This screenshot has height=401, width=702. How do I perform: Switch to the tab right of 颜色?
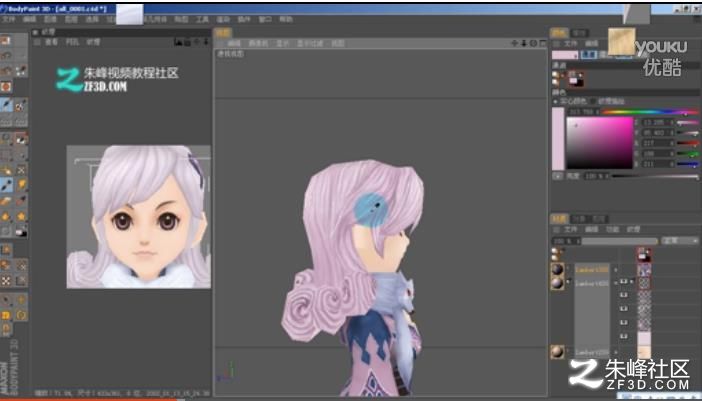pos(579,33)
